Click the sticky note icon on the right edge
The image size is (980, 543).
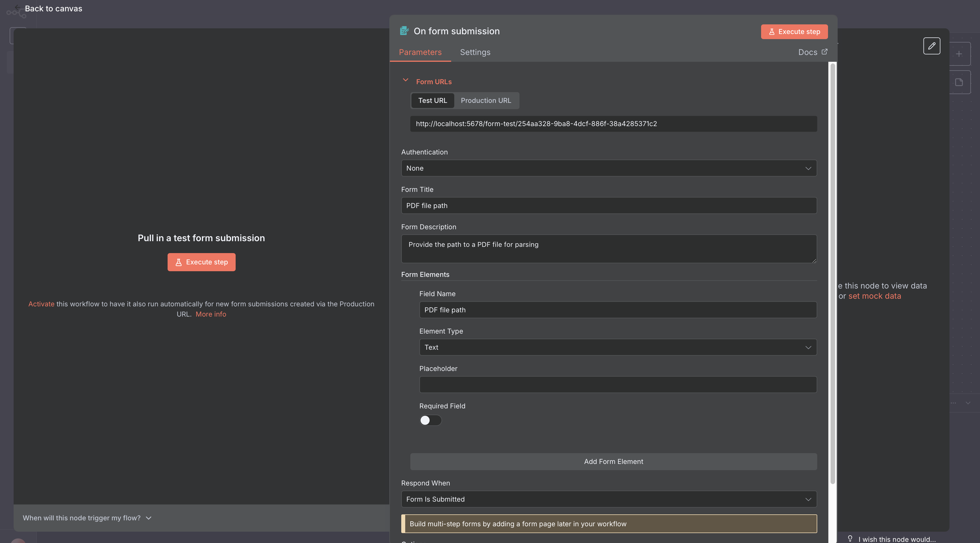point(959,82)
